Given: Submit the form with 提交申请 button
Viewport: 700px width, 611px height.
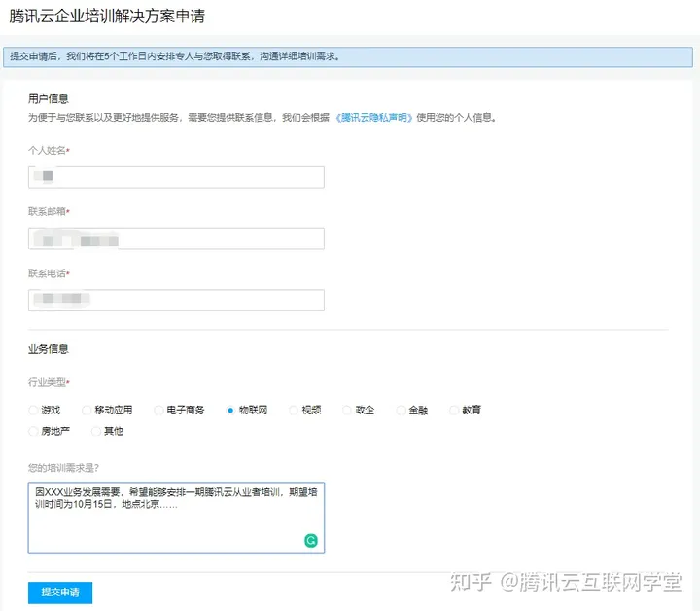Looking at the screenshot, I should click(x=60, y=593).
